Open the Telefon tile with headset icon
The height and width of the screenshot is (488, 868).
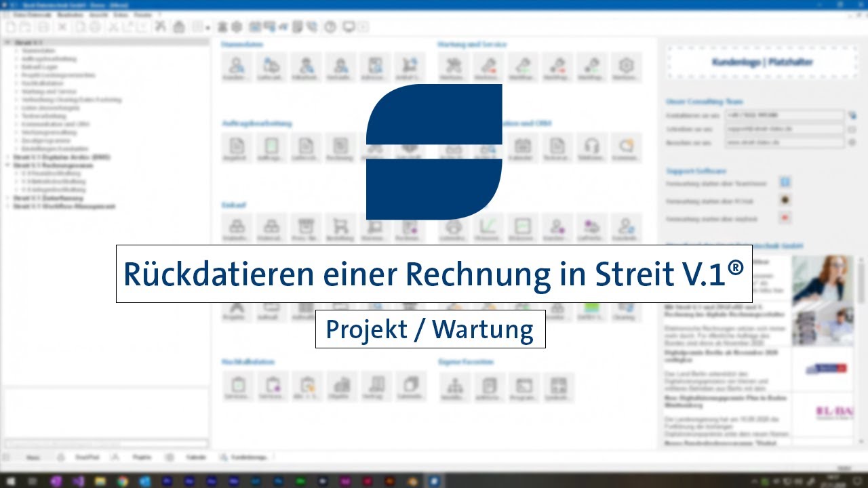tap(592, 148)
